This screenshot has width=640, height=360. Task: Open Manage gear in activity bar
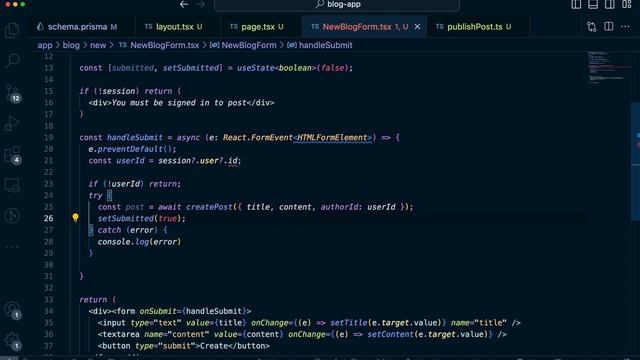point(12,340)
